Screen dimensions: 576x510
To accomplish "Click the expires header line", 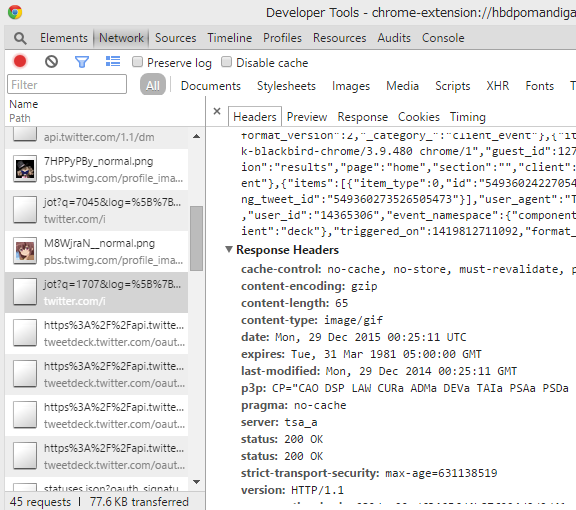I will pyautogui.click(x=361, y=354).
